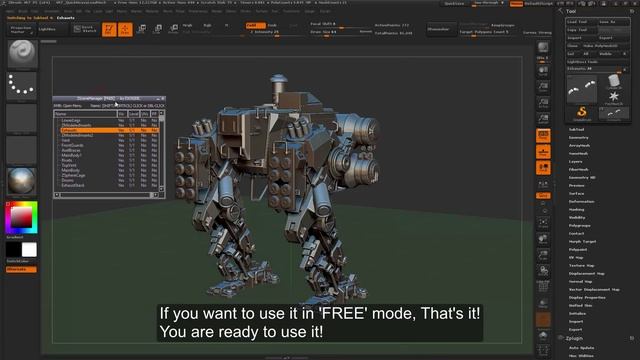Select the Rotate transform icon in top shelf
Image resolution: width=640 pixels, height=360 pixels.
pyautogui.click(x=173, y=29)
